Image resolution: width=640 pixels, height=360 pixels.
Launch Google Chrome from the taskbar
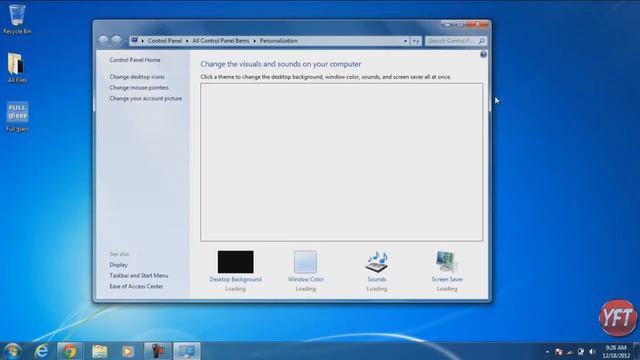click(70, 351)
